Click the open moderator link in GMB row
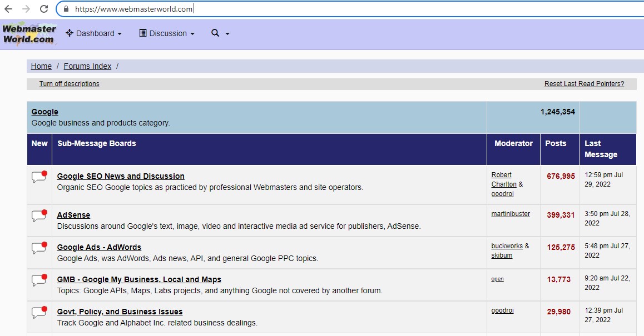 (x=497, y=279)
